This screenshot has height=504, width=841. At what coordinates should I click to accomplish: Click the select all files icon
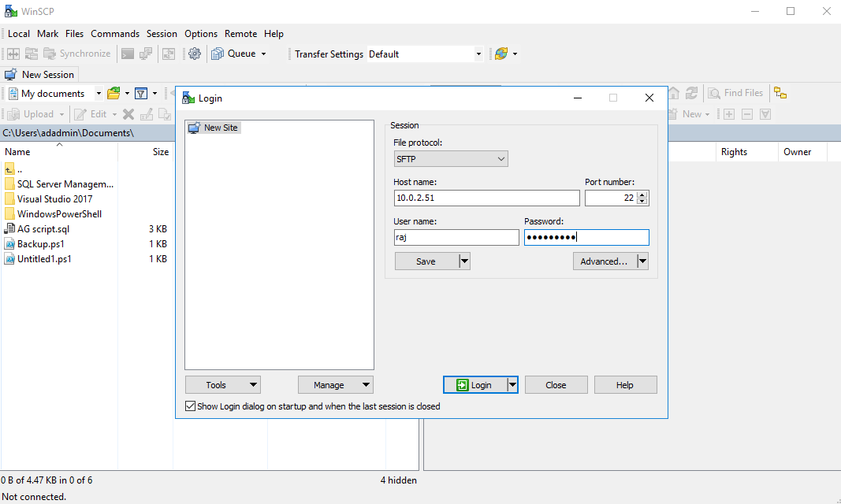coord(765,114)
